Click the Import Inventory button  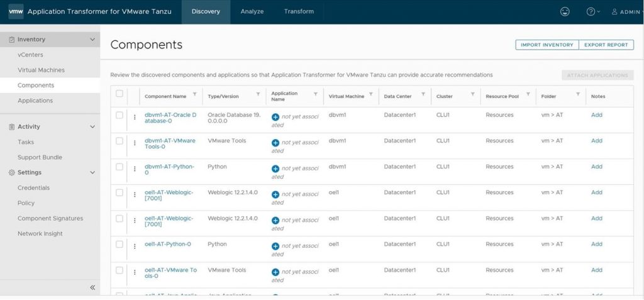tap(547, 45)
